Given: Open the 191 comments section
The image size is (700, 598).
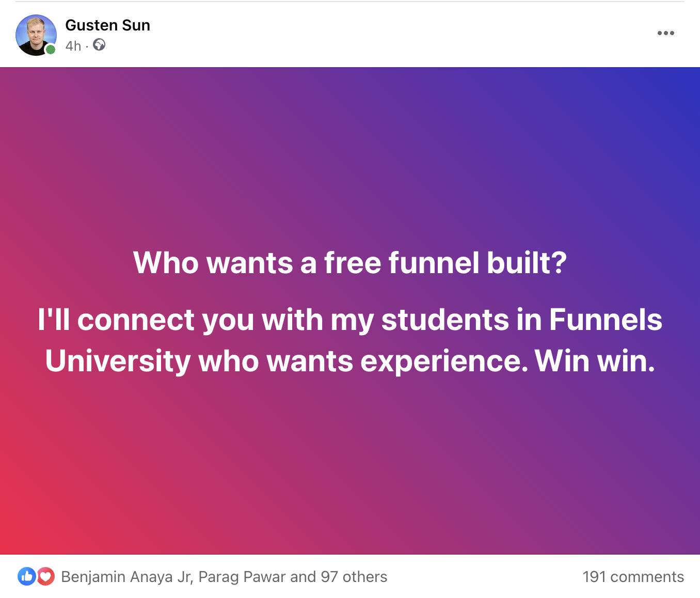Looking at the screenshot, I should coord(633,576).
